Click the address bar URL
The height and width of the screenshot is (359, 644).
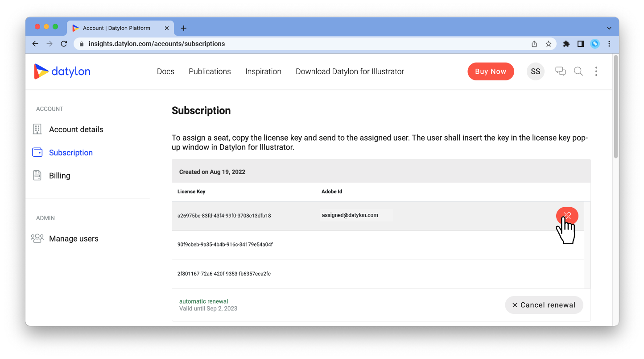tap(157, 44)
